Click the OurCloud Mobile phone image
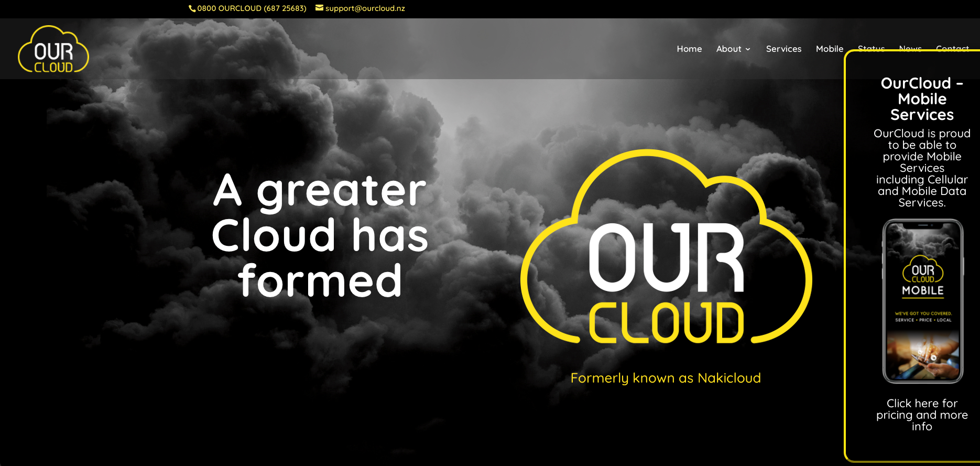Screen dimensions: 980x466 pyautogui.click(x=922, y=301)
